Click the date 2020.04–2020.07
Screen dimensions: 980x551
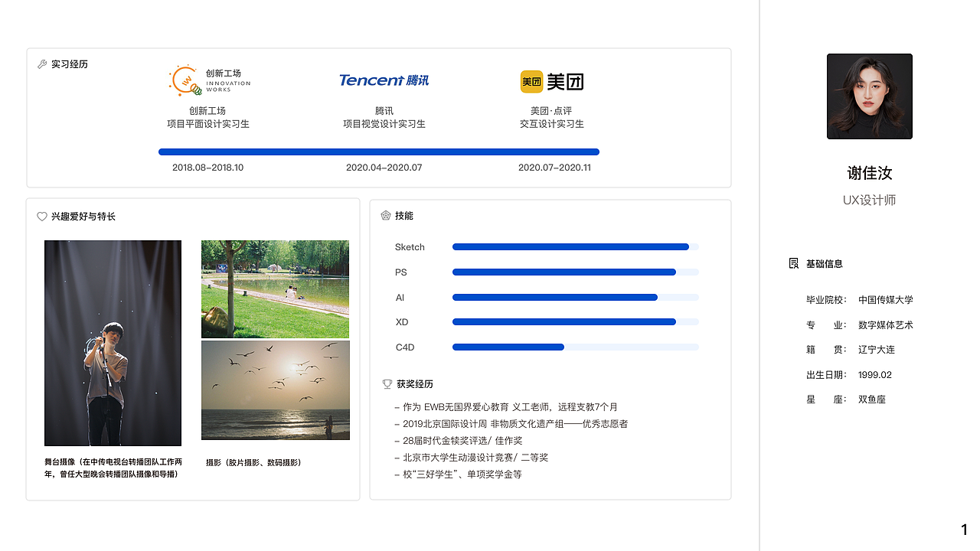coord(384,168)
